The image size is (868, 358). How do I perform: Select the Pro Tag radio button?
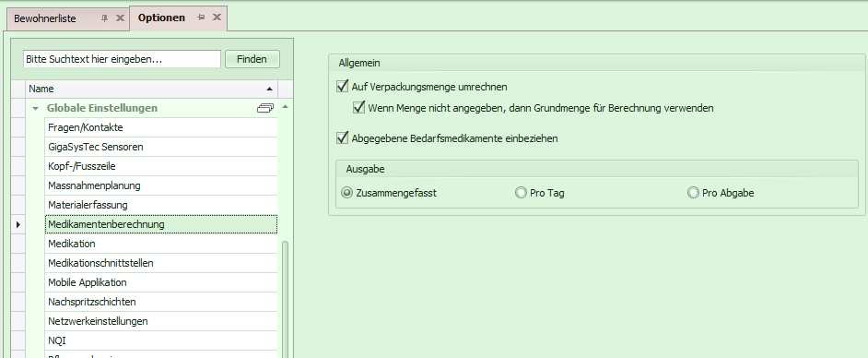pos(521,193)
